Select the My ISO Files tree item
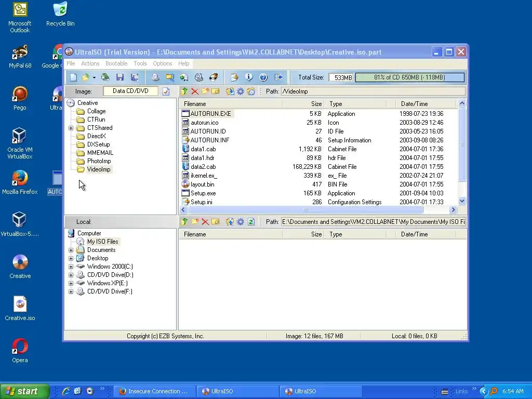This screenshot has width=532, height=399. pyautogui.click(x=102, y=242)
